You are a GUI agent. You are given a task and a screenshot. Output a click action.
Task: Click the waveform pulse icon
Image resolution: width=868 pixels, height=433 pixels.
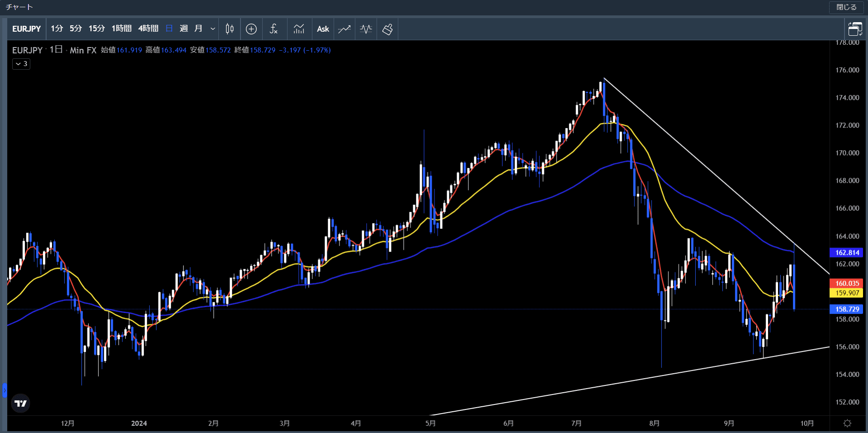[x=366, y=29]
